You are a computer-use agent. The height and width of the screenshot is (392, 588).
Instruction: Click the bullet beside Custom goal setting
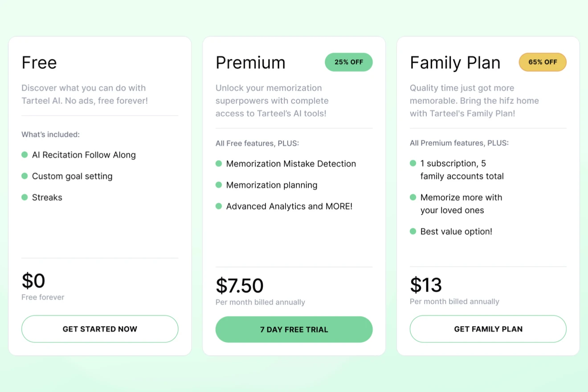coord(24,176)
